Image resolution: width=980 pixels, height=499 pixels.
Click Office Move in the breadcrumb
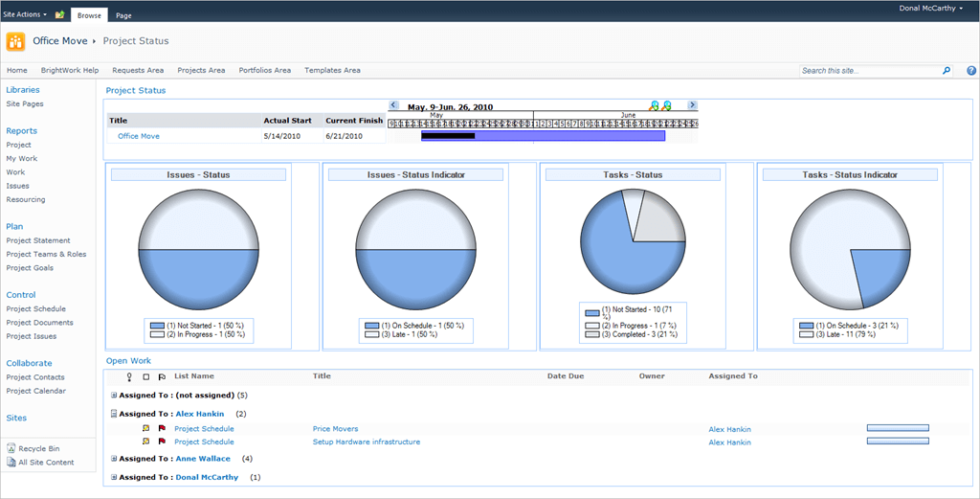click(60, 41)
